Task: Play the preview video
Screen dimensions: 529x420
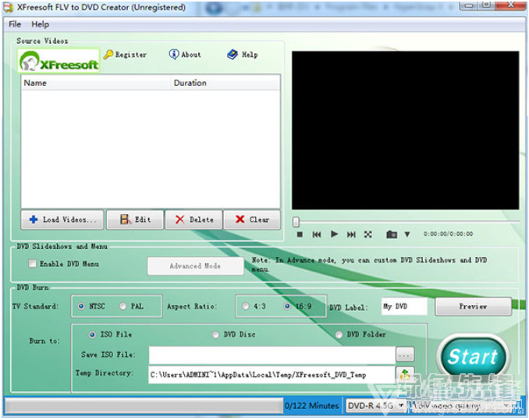Action: point(334,234)
